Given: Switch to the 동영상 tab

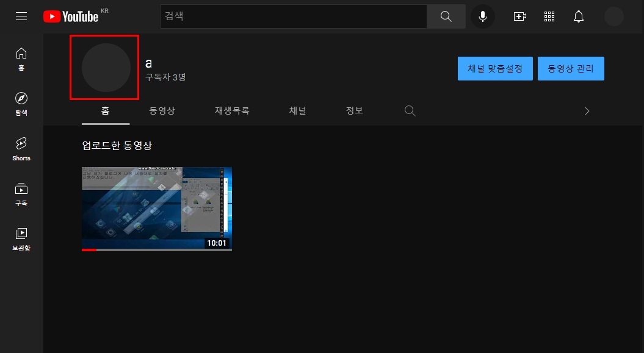Looking at the screenshot, I should (162, 110).
